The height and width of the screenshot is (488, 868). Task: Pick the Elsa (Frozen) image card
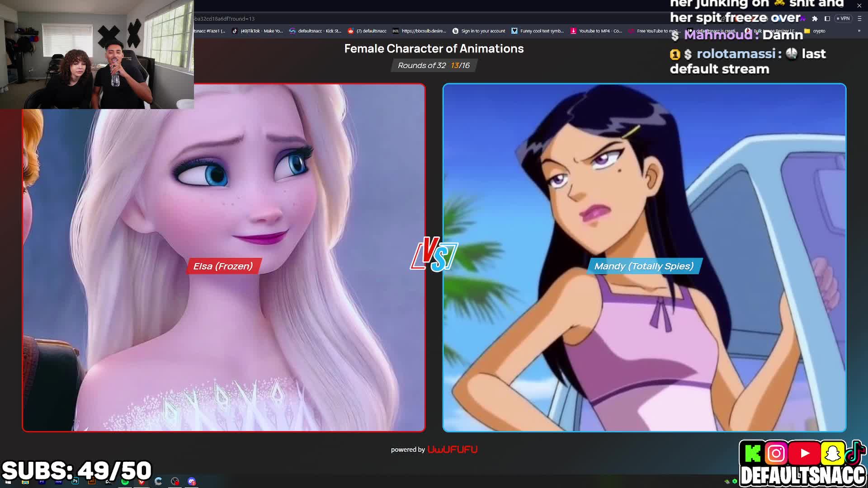tap(224, 258)
